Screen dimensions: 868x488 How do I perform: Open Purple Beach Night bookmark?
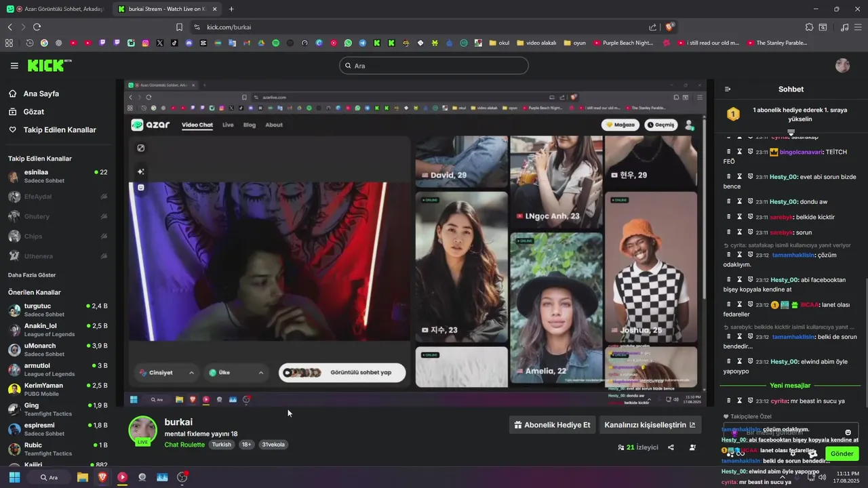click(623, 43)
